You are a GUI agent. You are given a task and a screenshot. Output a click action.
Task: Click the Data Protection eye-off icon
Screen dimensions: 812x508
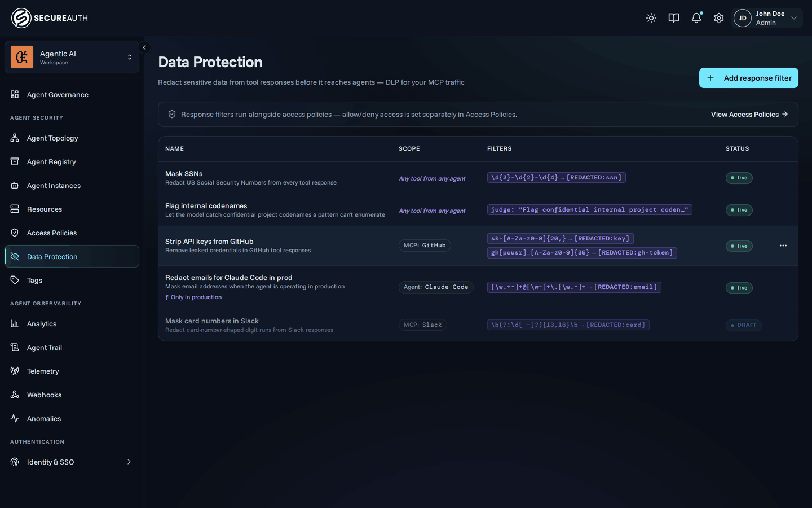coord(15,256)
